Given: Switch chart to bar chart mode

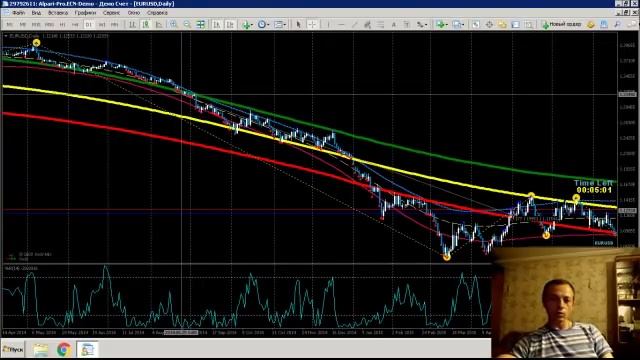Looking at the screenshot, I should click(x=133, y=24).
